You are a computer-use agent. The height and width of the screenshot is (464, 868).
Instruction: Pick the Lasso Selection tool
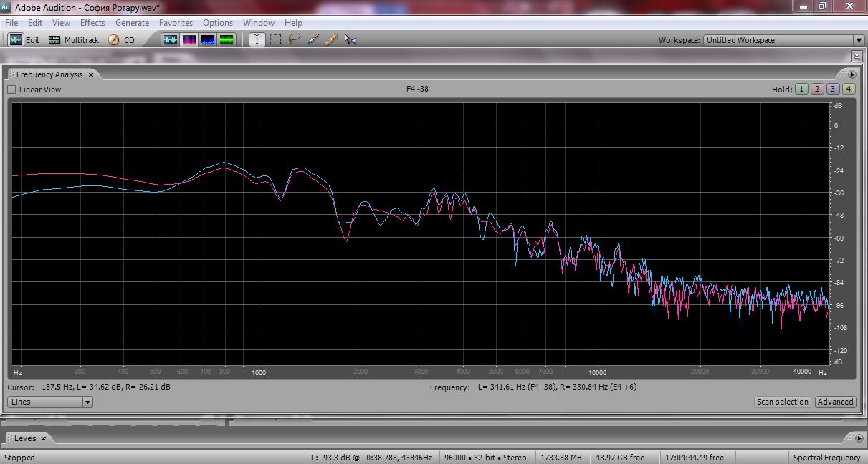click(x=294, y=40)
